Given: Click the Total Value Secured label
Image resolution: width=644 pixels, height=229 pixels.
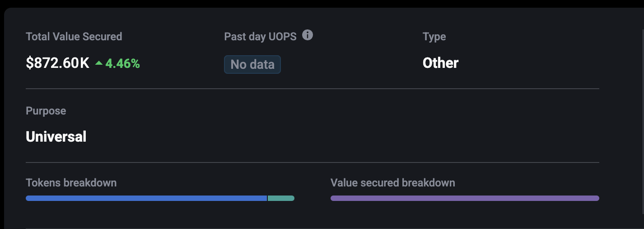Looking at the screenshot, I should point(74,37).
